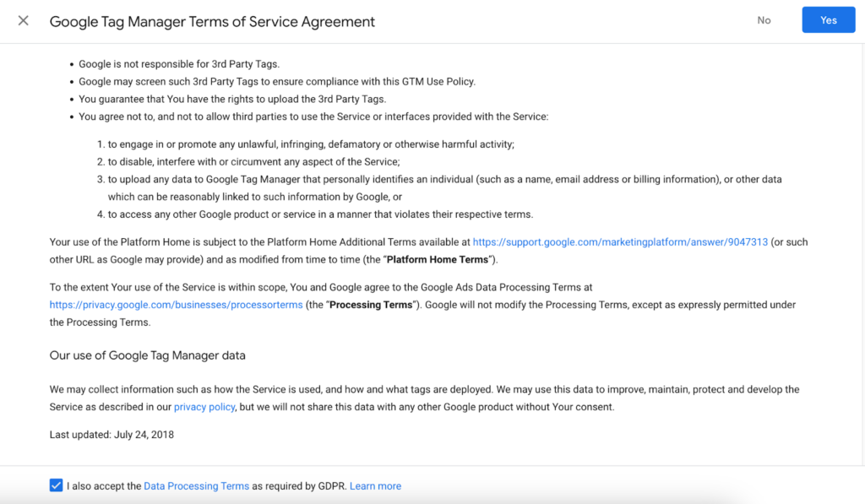Image resolution: width=865 pixels, height=504 pixels.
Task: Click item 2 'to disable, interfere with or circumvent'
Action: 253,162
